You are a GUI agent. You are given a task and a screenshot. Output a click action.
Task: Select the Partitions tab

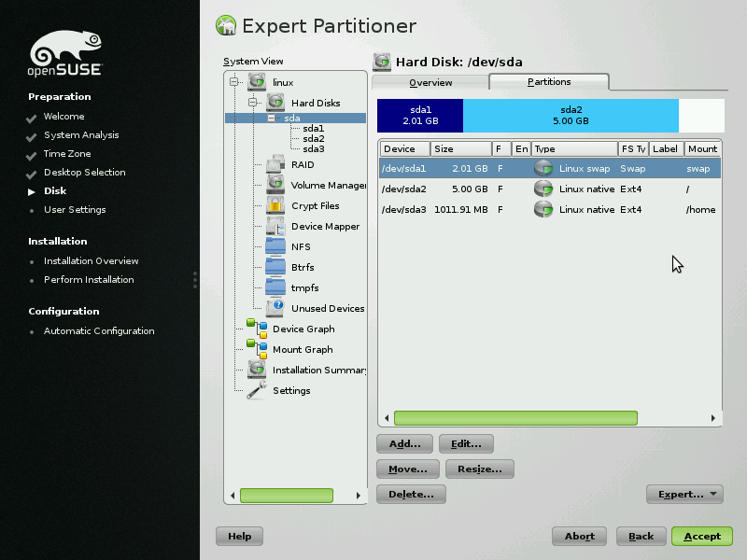(549, 82)
